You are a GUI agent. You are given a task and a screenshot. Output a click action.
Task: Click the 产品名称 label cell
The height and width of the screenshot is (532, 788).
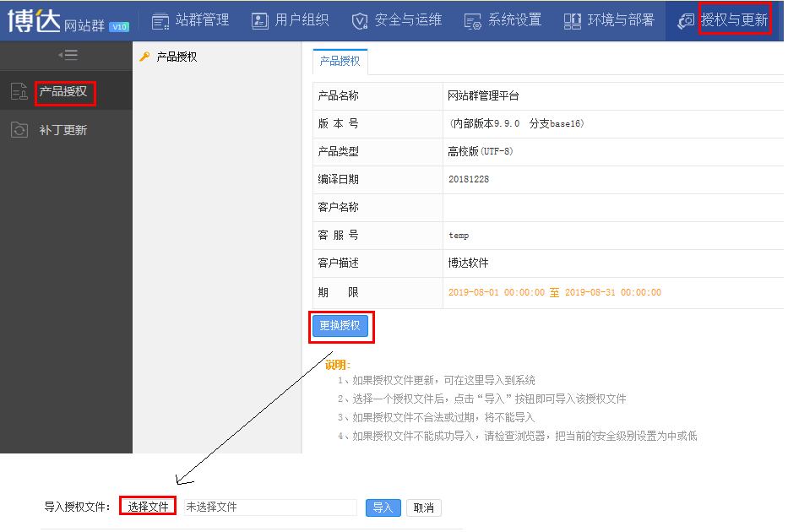(378, 96)
